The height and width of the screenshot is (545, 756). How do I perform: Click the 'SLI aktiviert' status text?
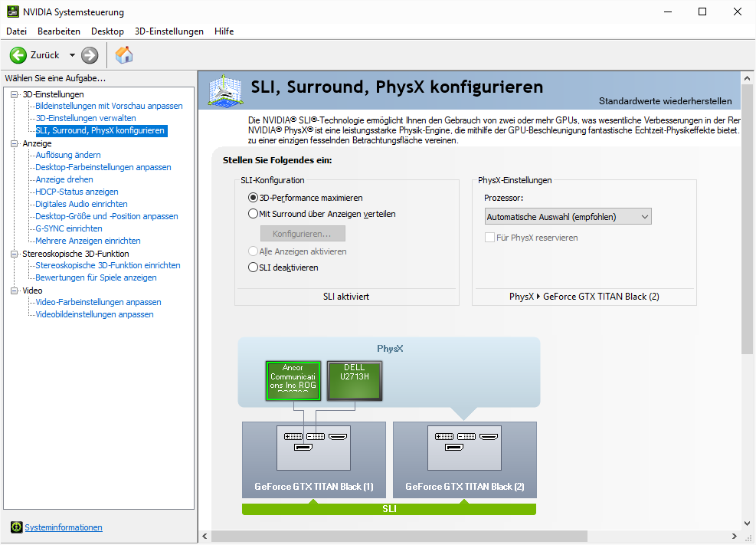346,297
